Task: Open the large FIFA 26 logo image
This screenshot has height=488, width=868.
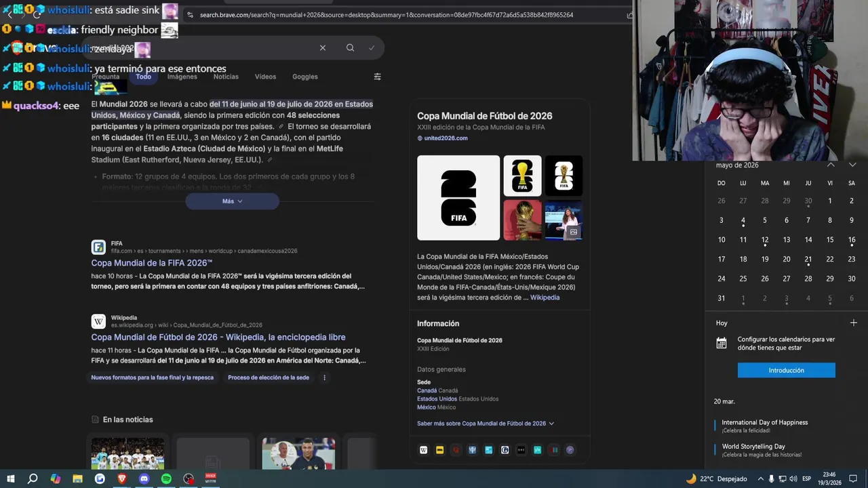Action: 458,198
